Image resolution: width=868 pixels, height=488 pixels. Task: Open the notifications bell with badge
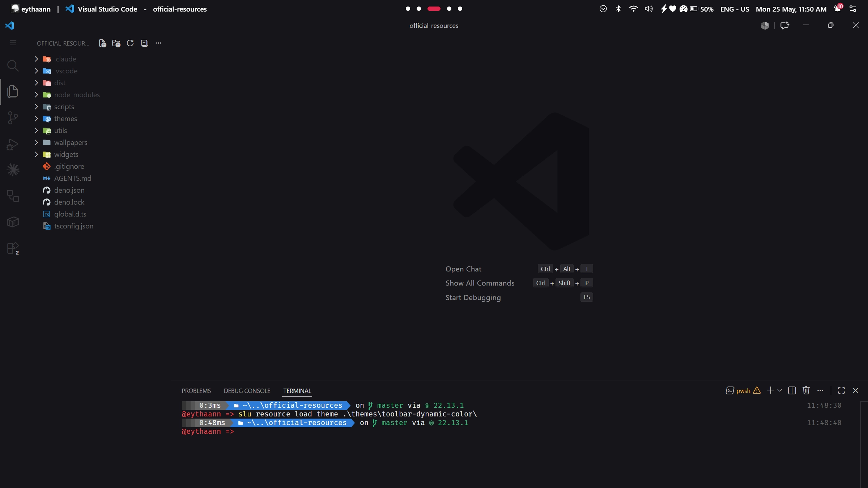click(x=838, y=8)
